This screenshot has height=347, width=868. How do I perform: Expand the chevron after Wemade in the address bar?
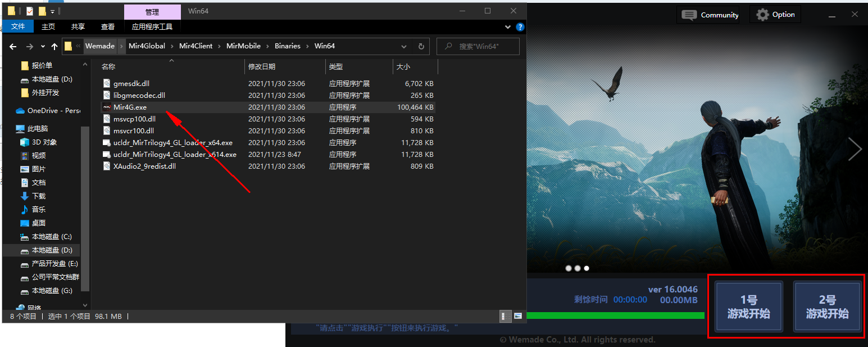click(122, 46)
